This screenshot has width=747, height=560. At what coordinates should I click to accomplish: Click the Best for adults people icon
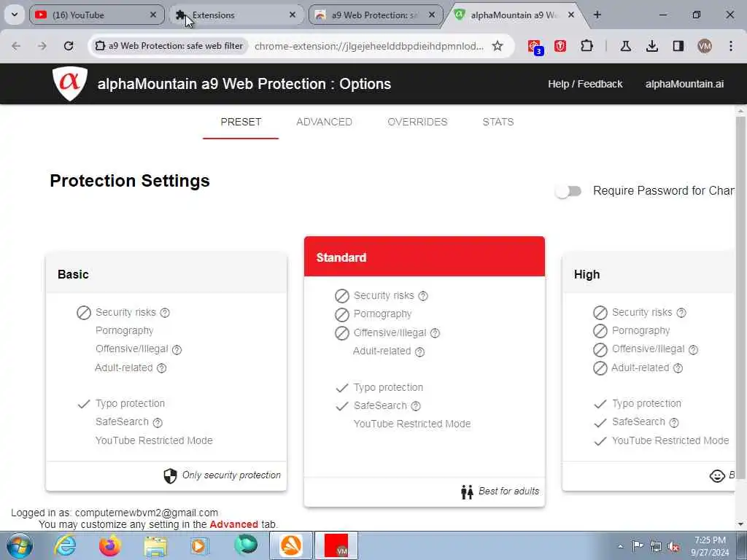467,492
